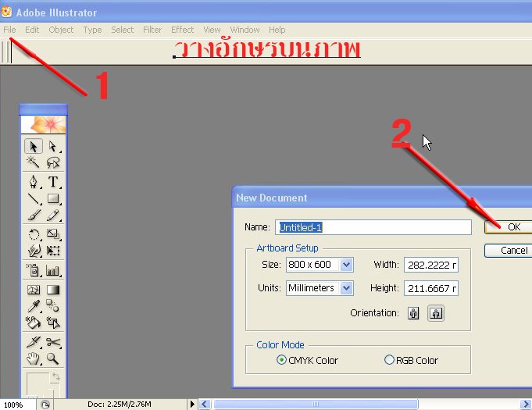This screenshot has width=532, height=410.
Task: Click the Width input field
Action: (x=431, y=265)
